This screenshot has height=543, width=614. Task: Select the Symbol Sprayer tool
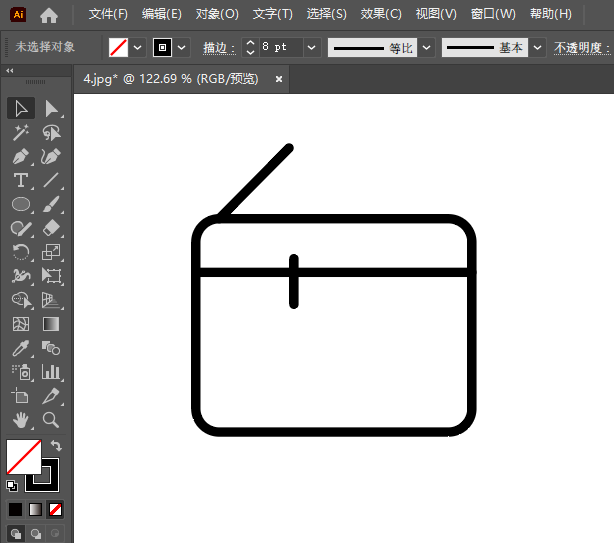point(21,372)
